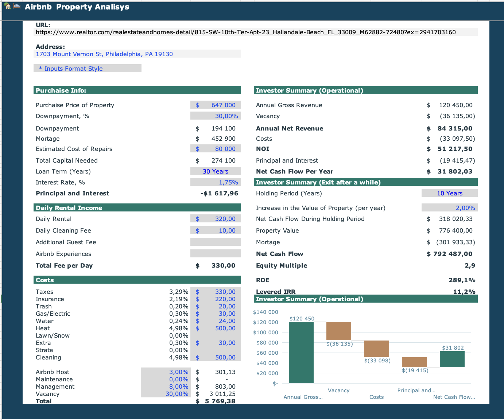Screen dimensions: 504x420
Task: Edit the Taxes cost 330,00 cell
Action: tap(216, 292)
